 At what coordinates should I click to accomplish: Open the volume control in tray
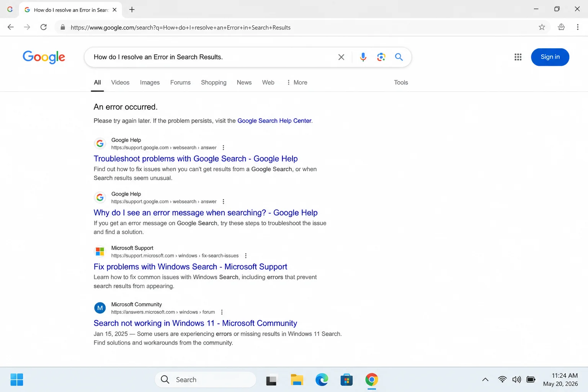pyautogui.click(x=516, y=380)
